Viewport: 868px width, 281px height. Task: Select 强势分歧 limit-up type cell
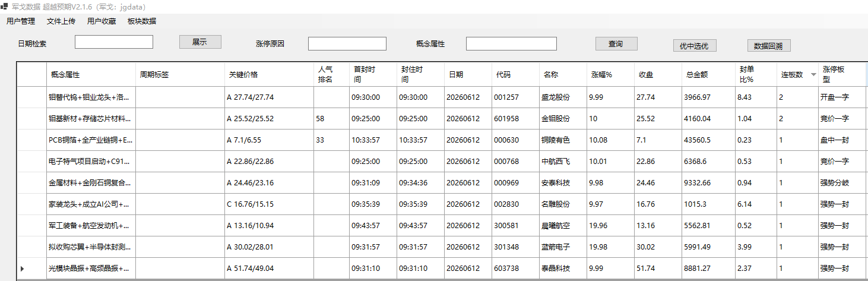click(x=843, y=182)
